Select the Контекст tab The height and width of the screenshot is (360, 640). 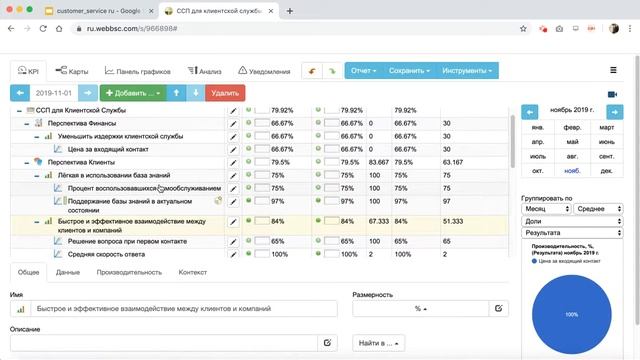coord(193,272)
